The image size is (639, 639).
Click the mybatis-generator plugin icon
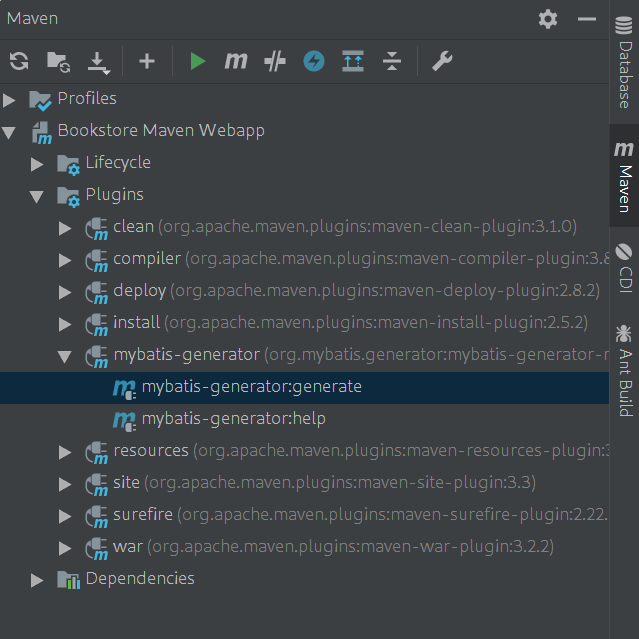pyautogui.click(x=97, y=357)
